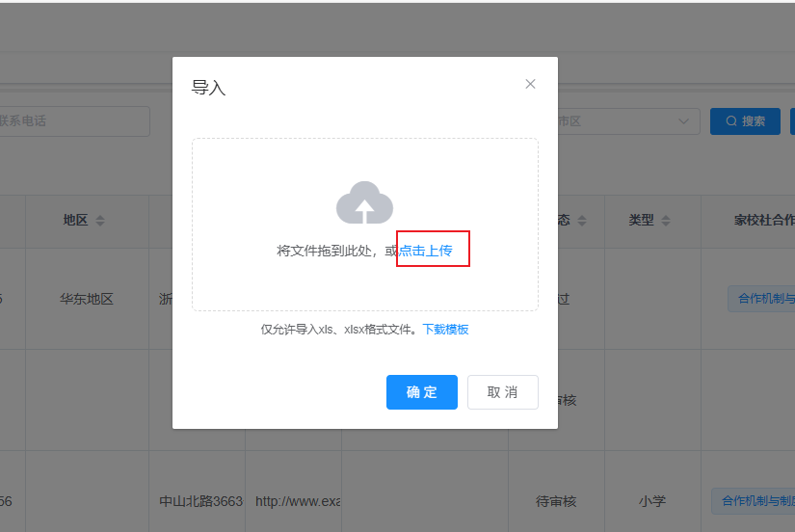The height and width of the screenshot is (532, 795).
Task: Click the 待审核 status in the bottom row
Action: pyautogui.click(x=556, y=501)
